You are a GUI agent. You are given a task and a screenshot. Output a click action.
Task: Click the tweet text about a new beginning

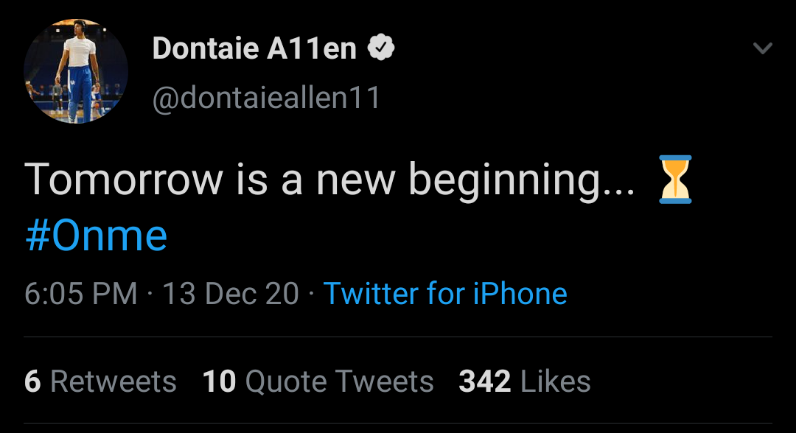tap(330, 181)
